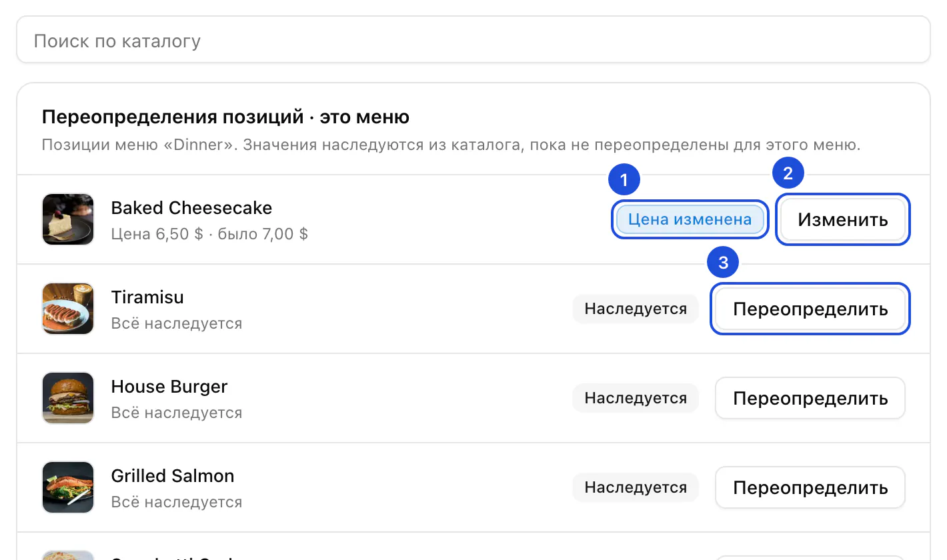947x560 pixels.
Task: Click Переопределить for Grilled Salmon
Action: point(810,487)
